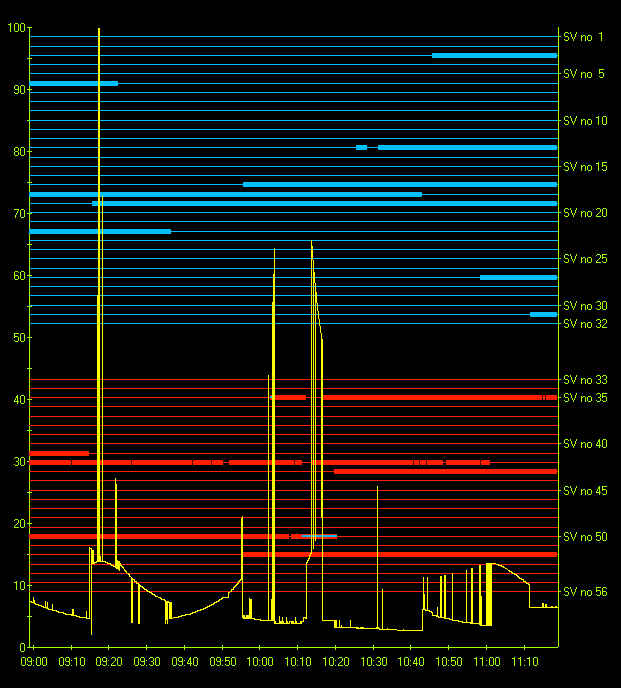Screen dimensions: 621x688
Task: Click the 09:00 time axis label
Action: [x=33, y=662]
